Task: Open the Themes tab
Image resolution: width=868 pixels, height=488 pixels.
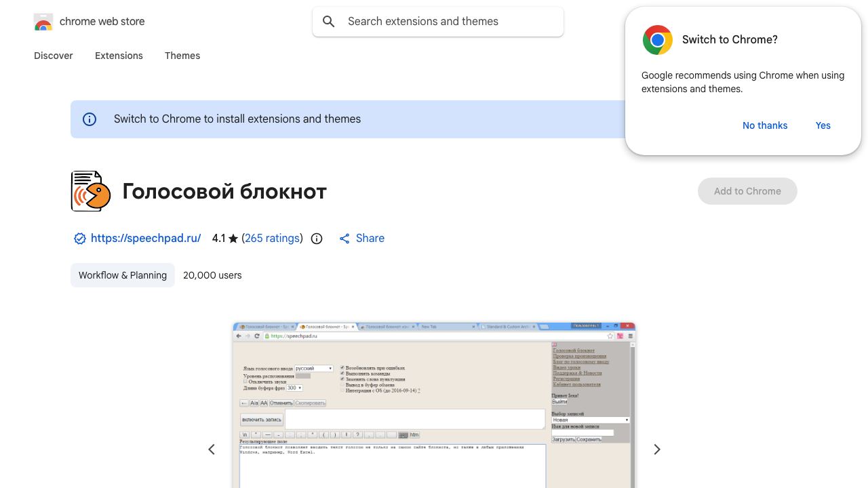Action: point(182,56)
